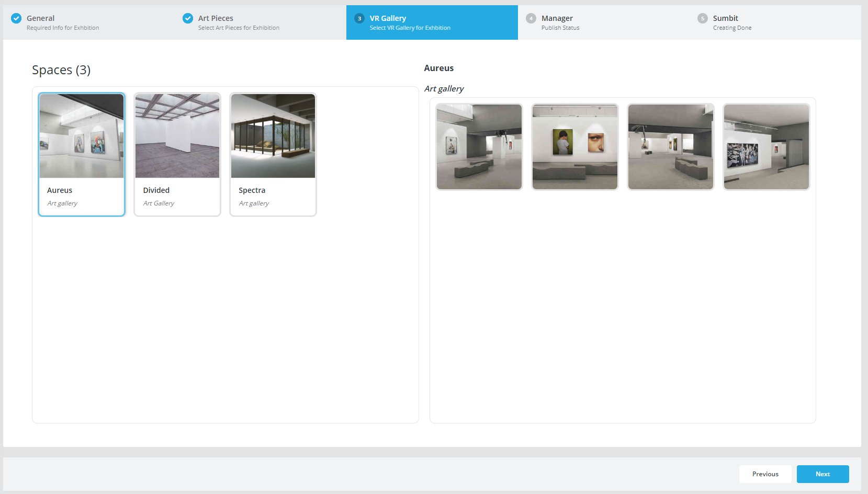This screenshot has height=494, width=868.
Task: Select the VR Gallery wizard step
Action: pos(432,22)
